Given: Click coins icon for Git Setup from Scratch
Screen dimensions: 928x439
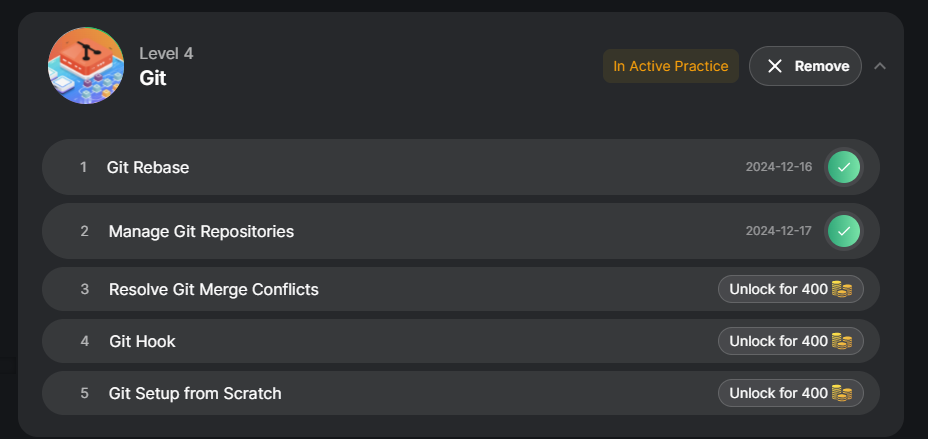Looking at the screenshot, I should tap(842, 393).
